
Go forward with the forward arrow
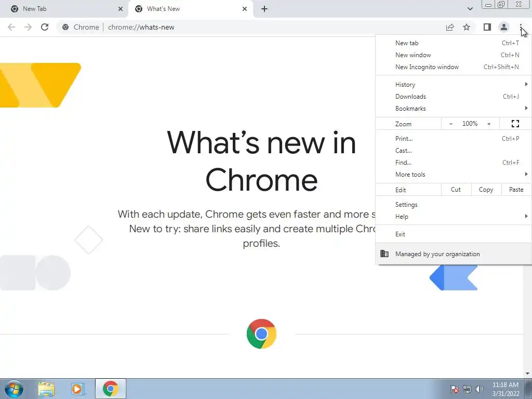28,27
